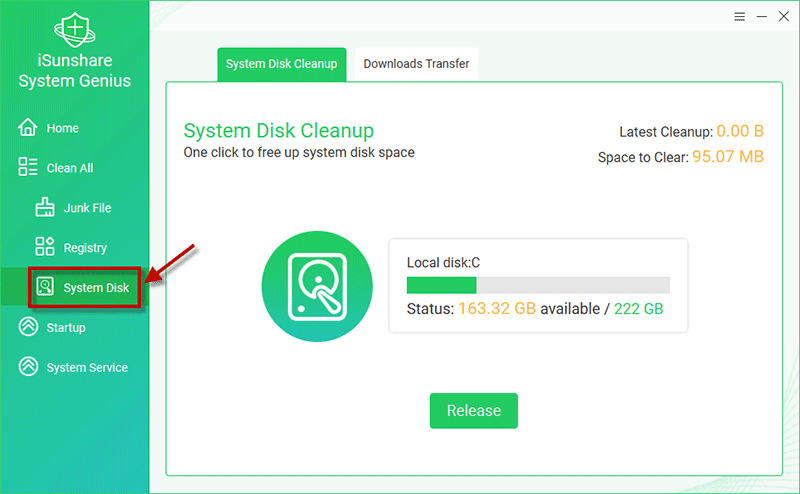Click the Junk File broom icon
This screenshot has width=800, height=494.
coord(45,207)
